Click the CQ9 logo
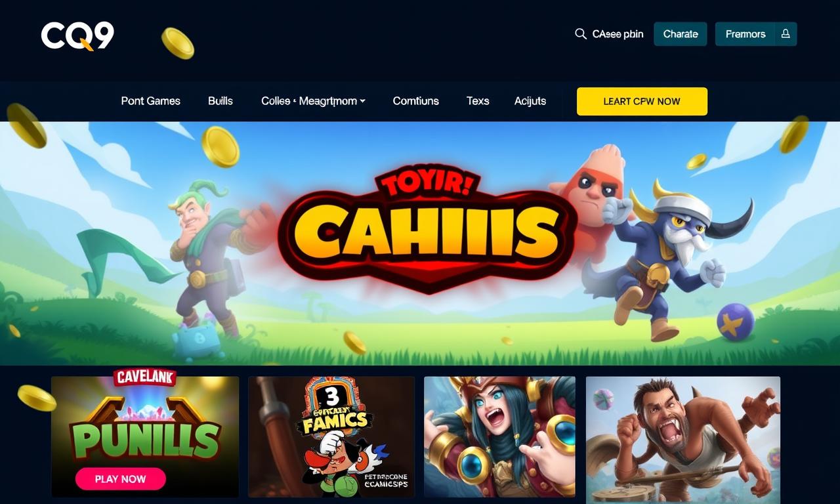This screenshot has width=840, height=504. click(x=77, y=35)
